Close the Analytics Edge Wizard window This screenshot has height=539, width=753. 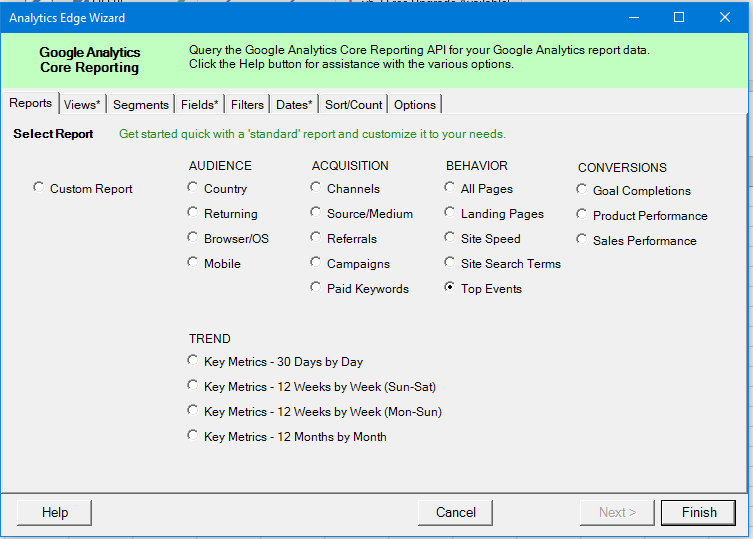[725, 17]
